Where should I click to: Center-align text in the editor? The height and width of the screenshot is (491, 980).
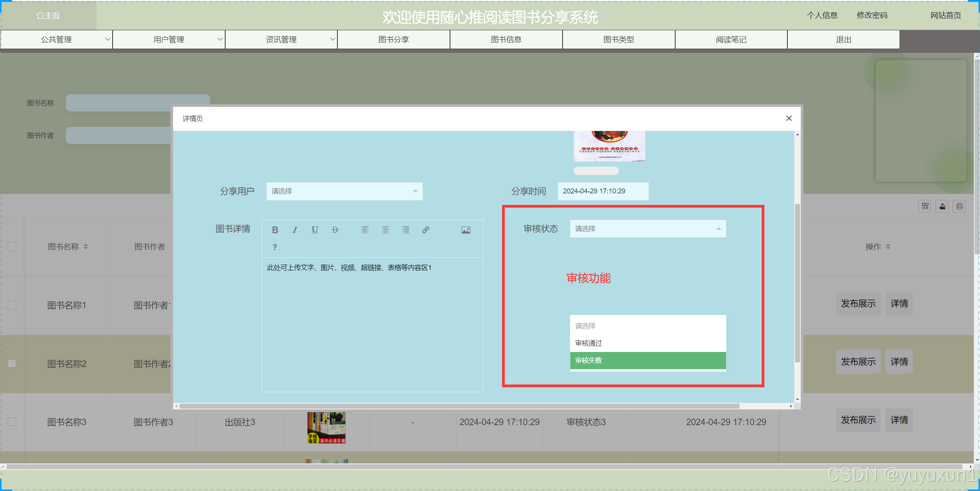tap(385, 230)
